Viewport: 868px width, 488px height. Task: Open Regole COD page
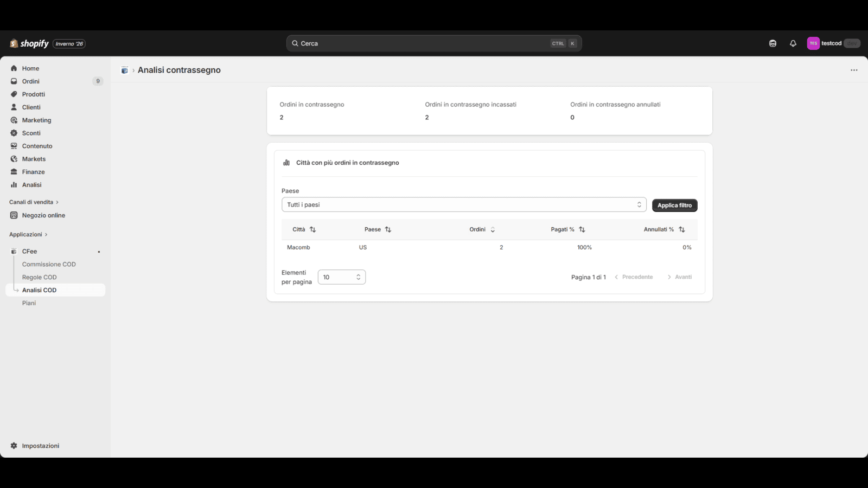pyautogui.click(x=40, y=278)
